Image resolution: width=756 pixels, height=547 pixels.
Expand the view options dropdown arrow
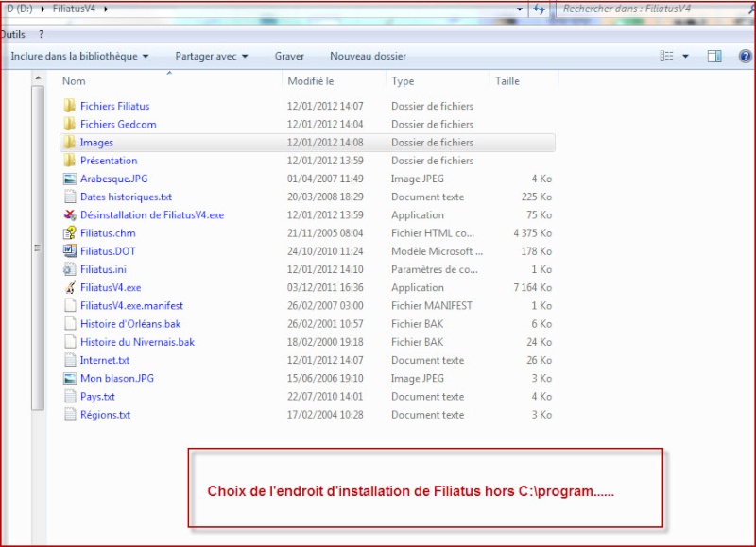tap(686, 57)
